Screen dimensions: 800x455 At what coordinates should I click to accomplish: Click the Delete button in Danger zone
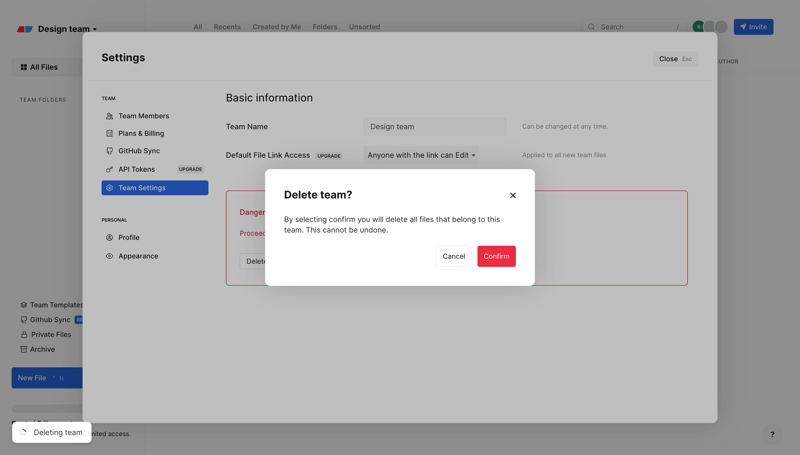[253, 261]
